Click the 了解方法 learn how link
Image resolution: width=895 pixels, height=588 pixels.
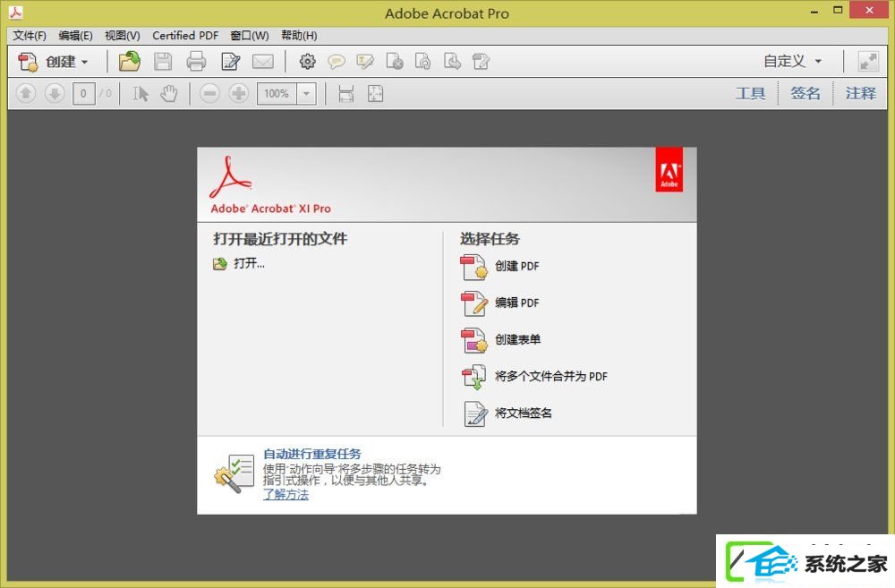click(286, 494)
